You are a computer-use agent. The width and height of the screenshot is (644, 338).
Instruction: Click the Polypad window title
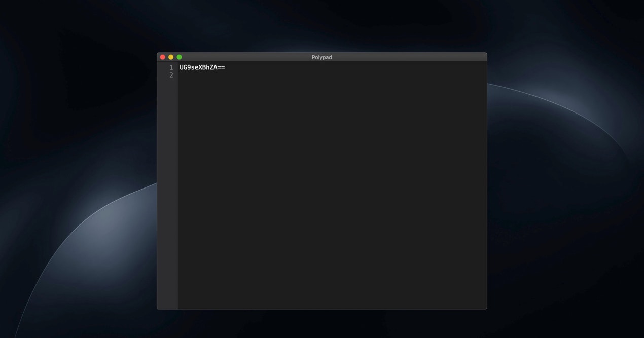pyautogui.click(x=322, y=57)
